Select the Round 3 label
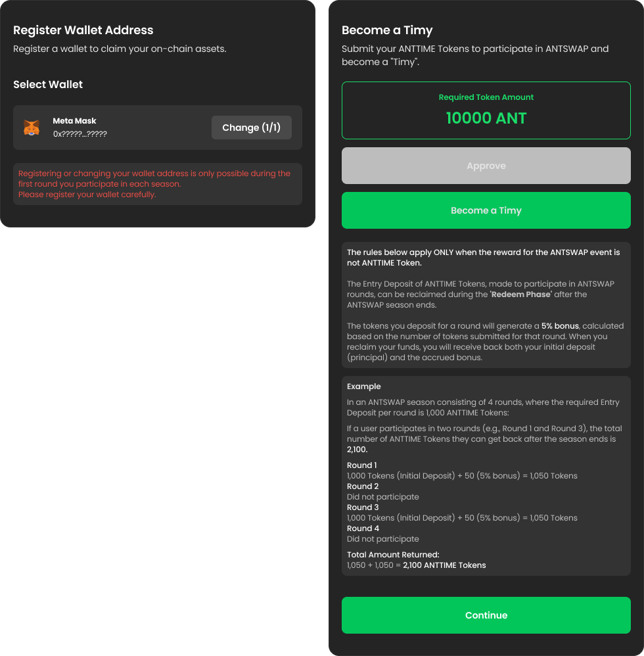Image resolution: width=644 pixels, height=656 pixels. point(363,507)
